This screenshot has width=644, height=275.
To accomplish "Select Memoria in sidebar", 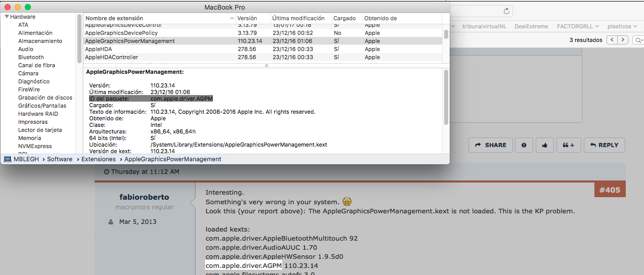I will (x=30, y=138).
